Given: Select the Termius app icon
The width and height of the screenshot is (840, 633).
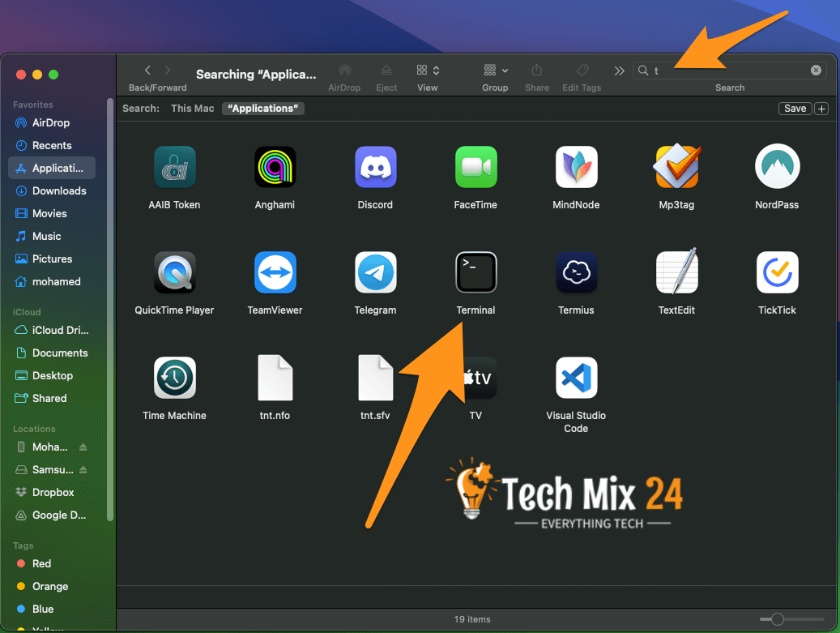Looking at the screenshot, I should [577, 272].
